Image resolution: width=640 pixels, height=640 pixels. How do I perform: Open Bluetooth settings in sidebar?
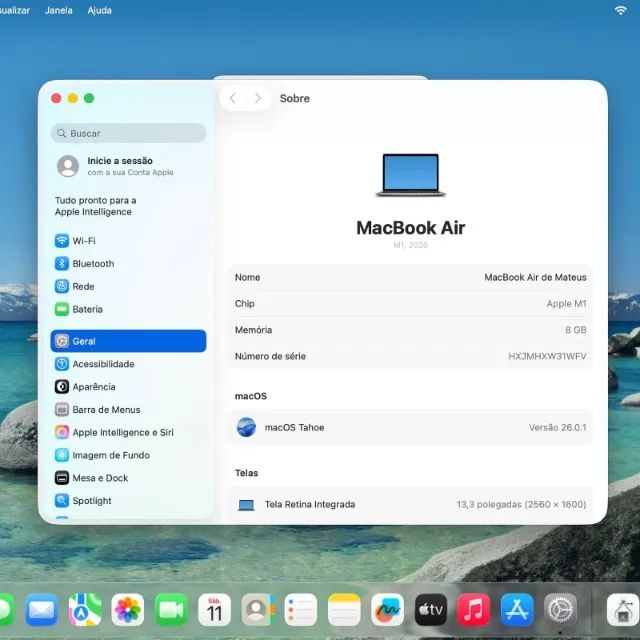(128, 263)
